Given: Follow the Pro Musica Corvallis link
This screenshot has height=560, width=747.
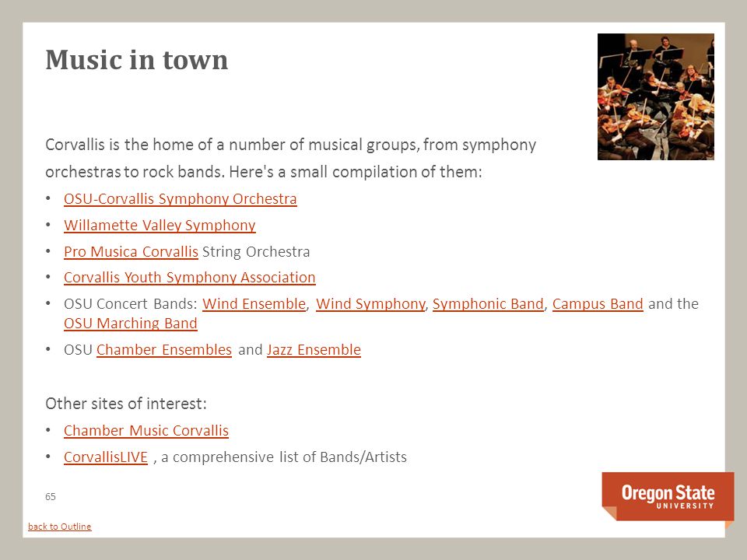Looking at the screenshot, I should pos(131,251).
